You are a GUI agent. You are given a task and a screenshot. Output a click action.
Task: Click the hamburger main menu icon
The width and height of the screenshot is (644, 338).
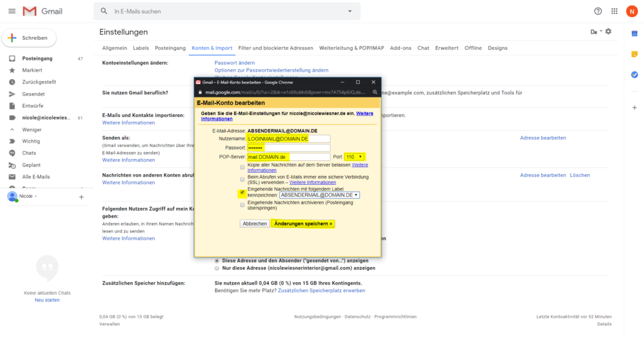tap(11, 11)
